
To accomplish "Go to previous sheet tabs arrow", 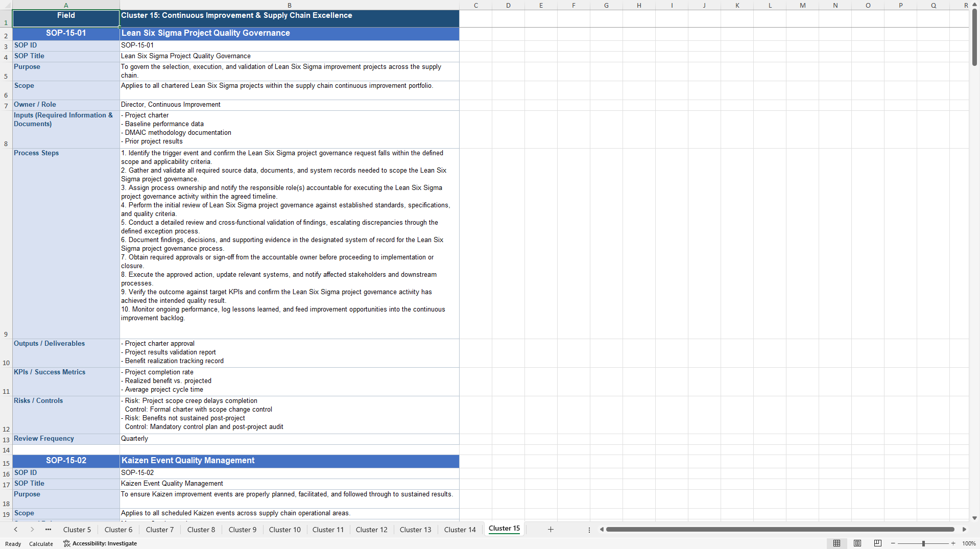I will pos(16,530).
